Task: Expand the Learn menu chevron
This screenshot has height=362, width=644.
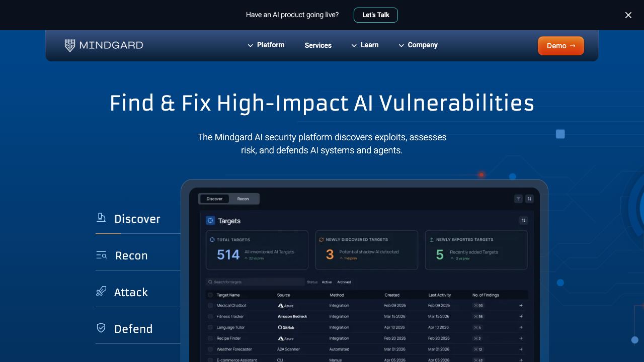Action: coord(354,45)
